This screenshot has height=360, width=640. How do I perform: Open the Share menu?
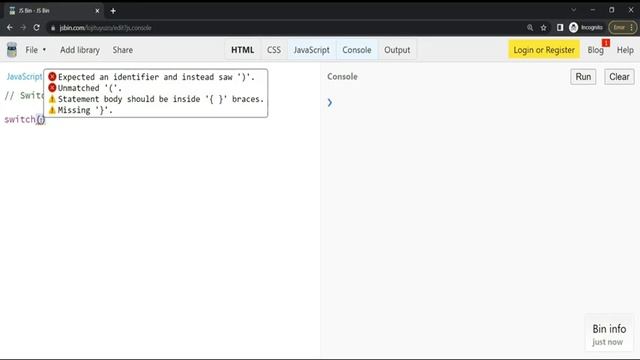(x=122, y=50)
